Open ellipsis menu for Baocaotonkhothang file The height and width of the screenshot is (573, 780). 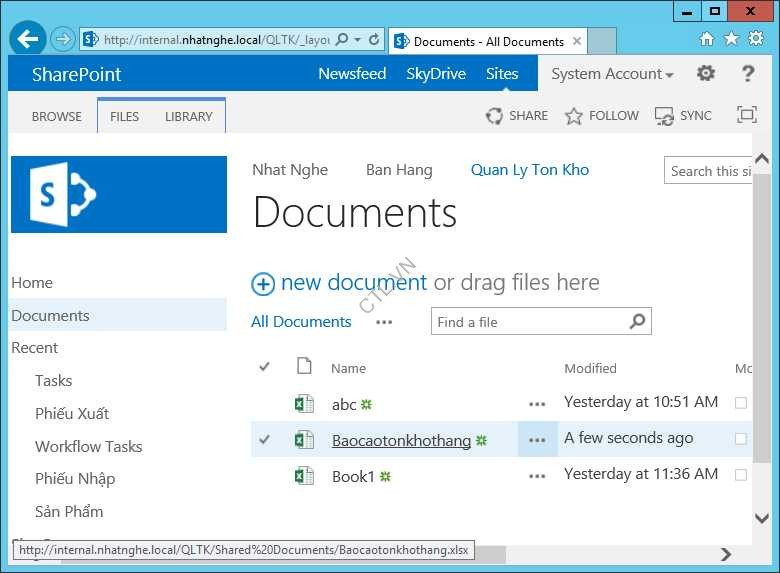(537, 440)
